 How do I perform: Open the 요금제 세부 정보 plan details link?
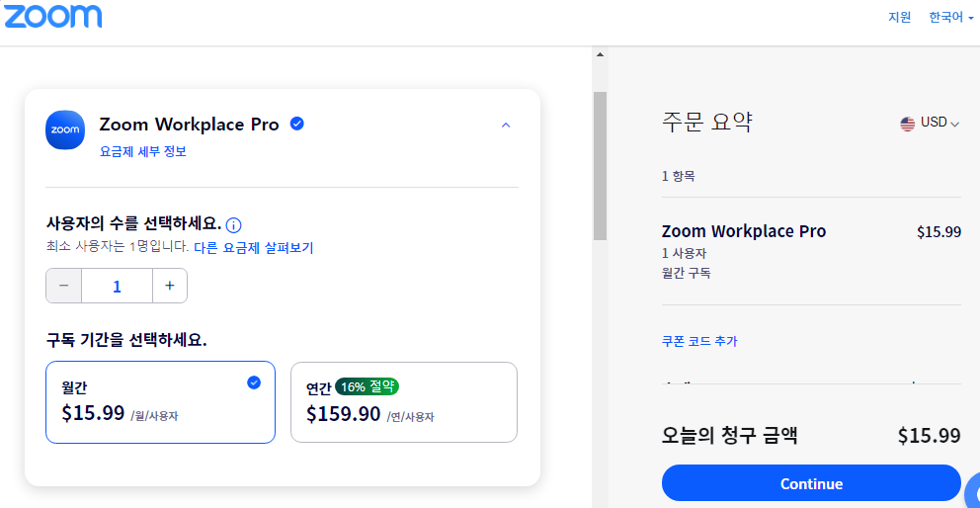coord(143,152)
